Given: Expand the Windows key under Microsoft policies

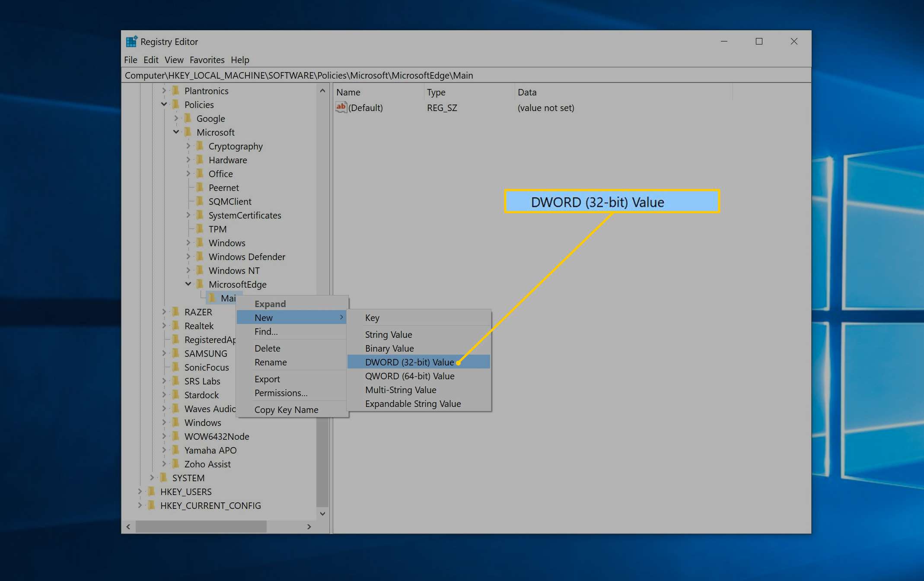Looking at the screenshot, I should point(188,242).
